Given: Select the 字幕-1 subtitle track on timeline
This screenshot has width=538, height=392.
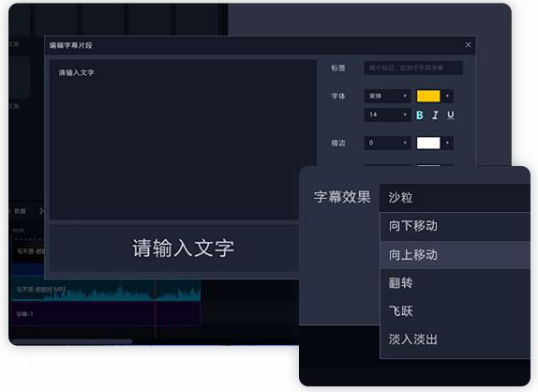Looking at the screenshot, I should [106, 314].
